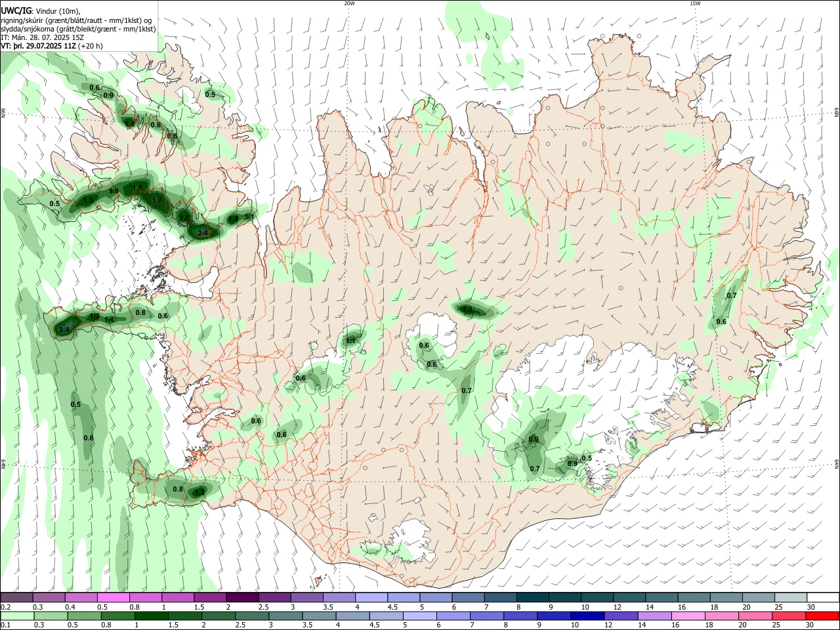Pick the lavender 14–16 rain legend swatch

[654, 616]
